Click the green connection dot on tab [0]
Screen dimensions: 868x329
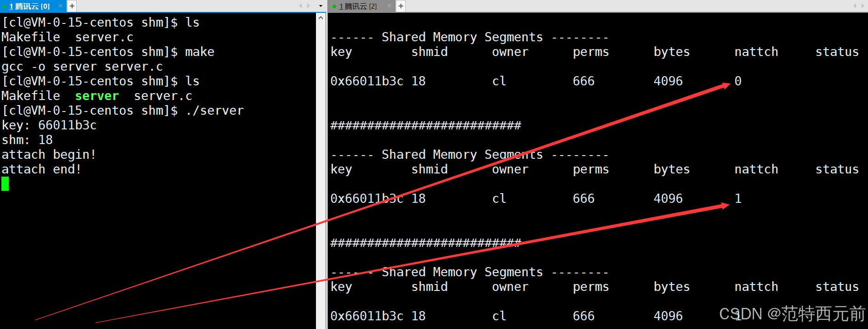[x=4, y=6]
